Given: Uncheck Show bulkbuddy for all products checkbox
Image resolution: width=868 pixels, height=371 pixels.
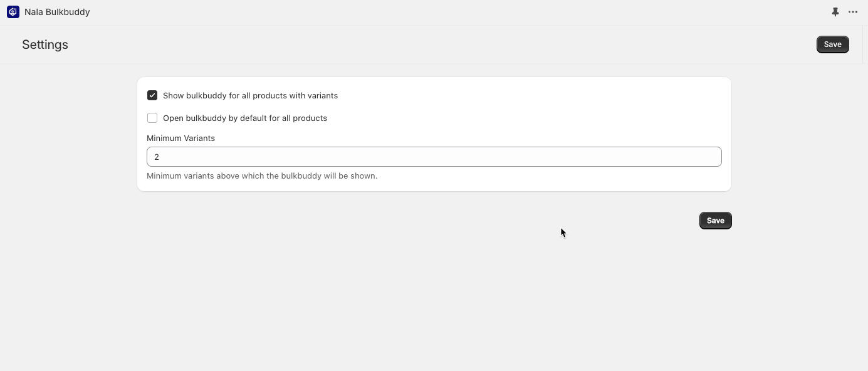Looking at the screenshot, I should tap(152, 95).
